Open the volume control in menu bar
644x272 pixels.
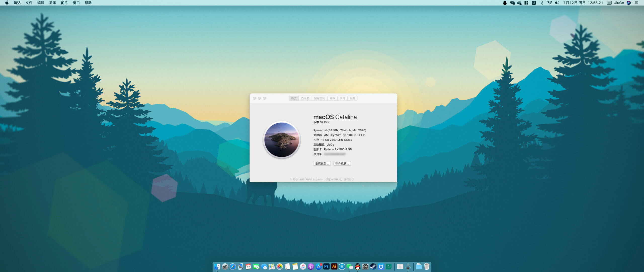557,3
